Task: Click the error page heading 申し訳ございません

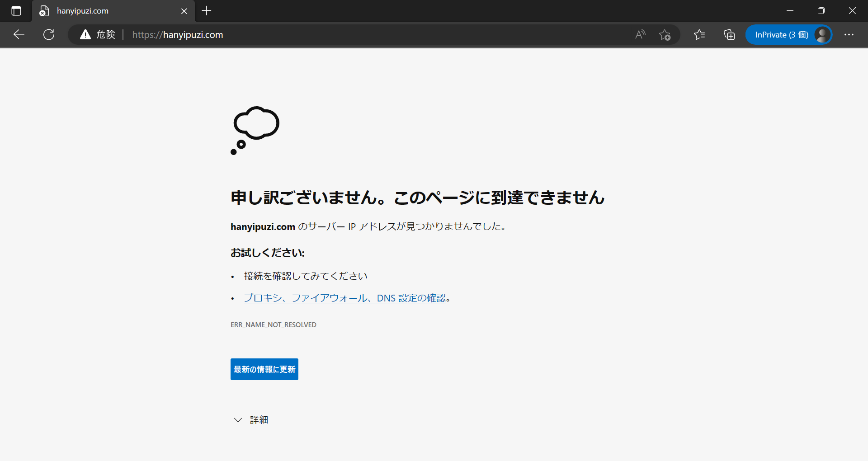Action: [x=417, y=198]
